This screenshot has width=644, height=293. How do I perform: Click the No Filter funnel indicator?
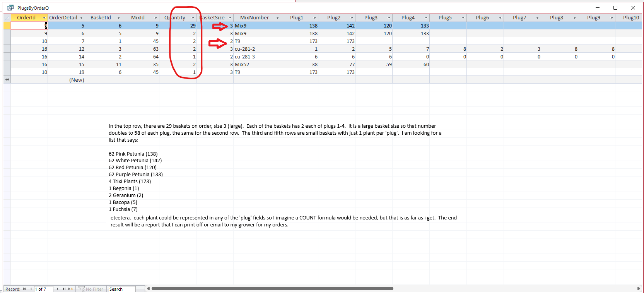(91, 289)
